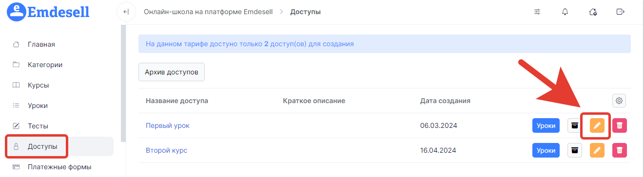This screenshot has height=177, width=644.
Task: Delete the Второй курс access
Action: pyautogui.click(x=620, y=150)
